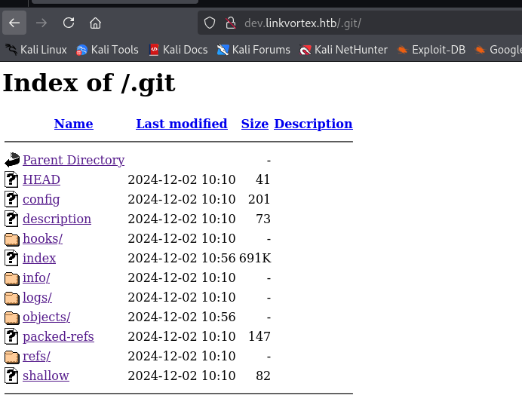Go back with the browser back arrow
Viewport: 522px width, 420px height.
(x=14, y=23)
